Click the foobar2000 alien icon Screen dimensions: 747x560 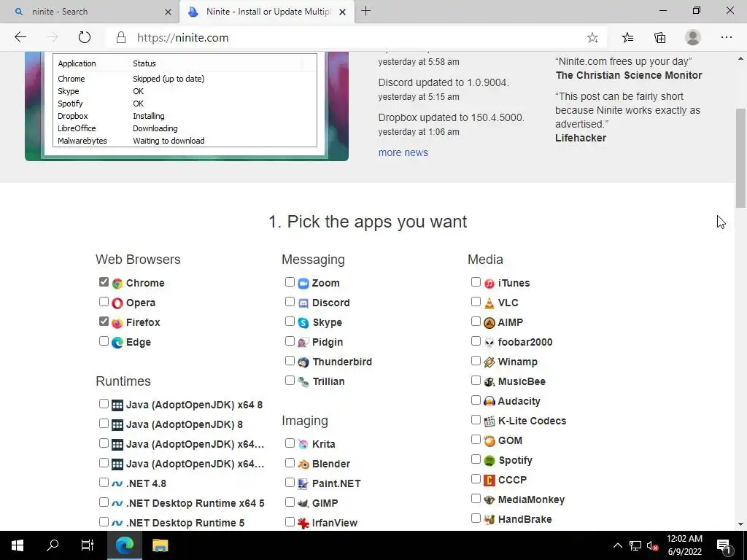489,343
